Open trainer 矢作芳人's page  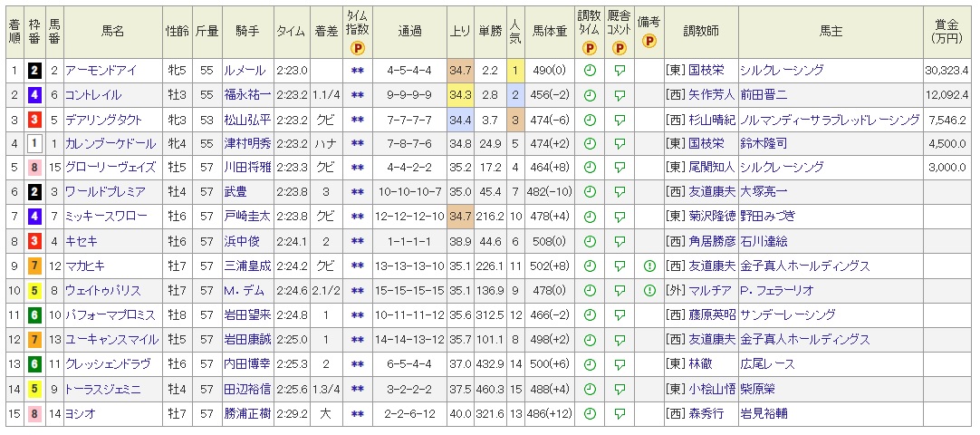(x=709, y=95)
